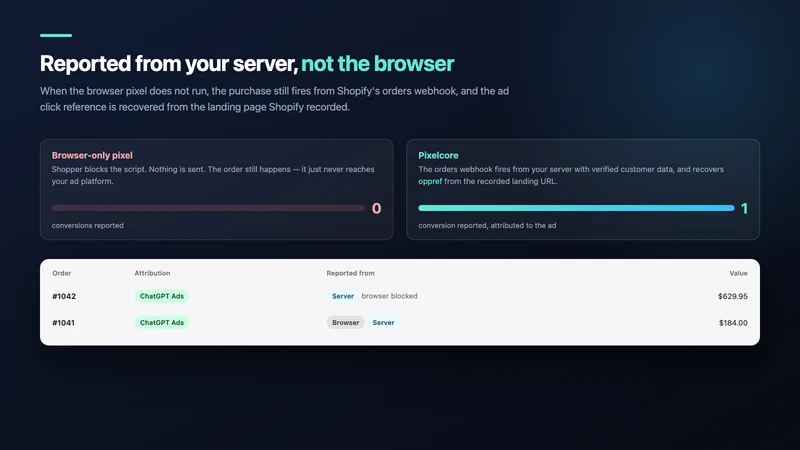Image resolution: width=800 pixels, height=450 pixels.
Task: Click the $184.00 value cell
Action: tap(733, 322)
